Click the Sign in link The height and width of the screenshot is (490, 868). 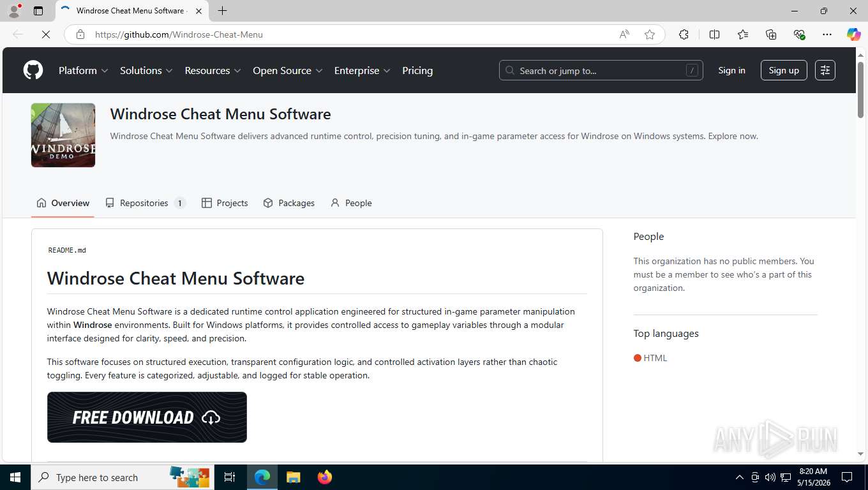[x=731, y=70]
